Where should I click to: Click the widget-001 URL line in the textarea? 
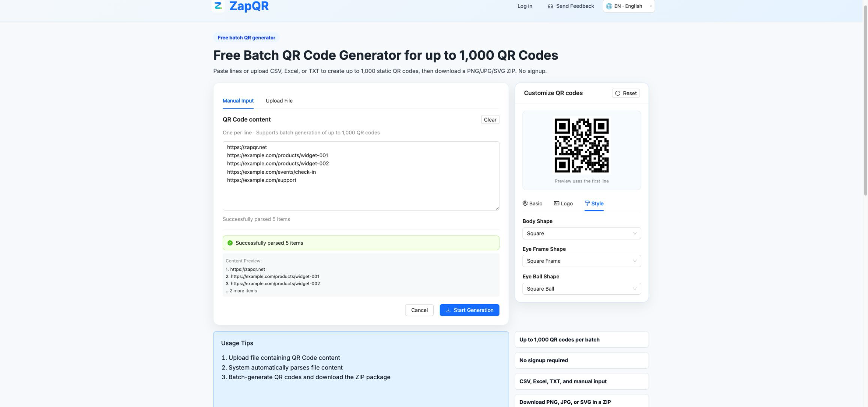coord(278,155)
